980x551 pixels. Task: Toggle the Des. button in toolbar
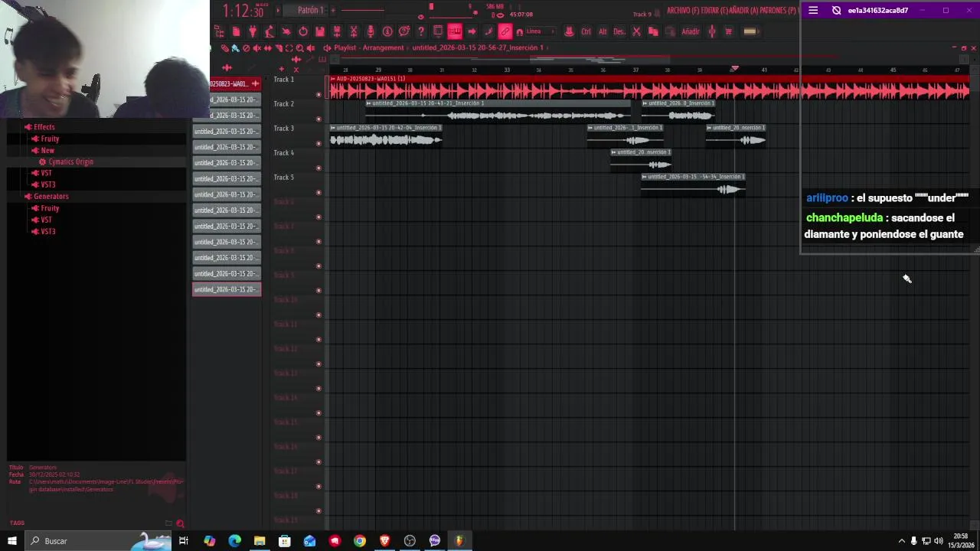(x=619, y=31)
